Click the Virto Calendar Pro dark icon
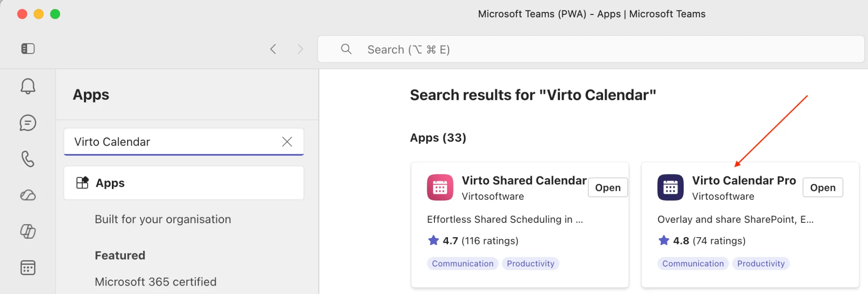 (x=670, y=187)
